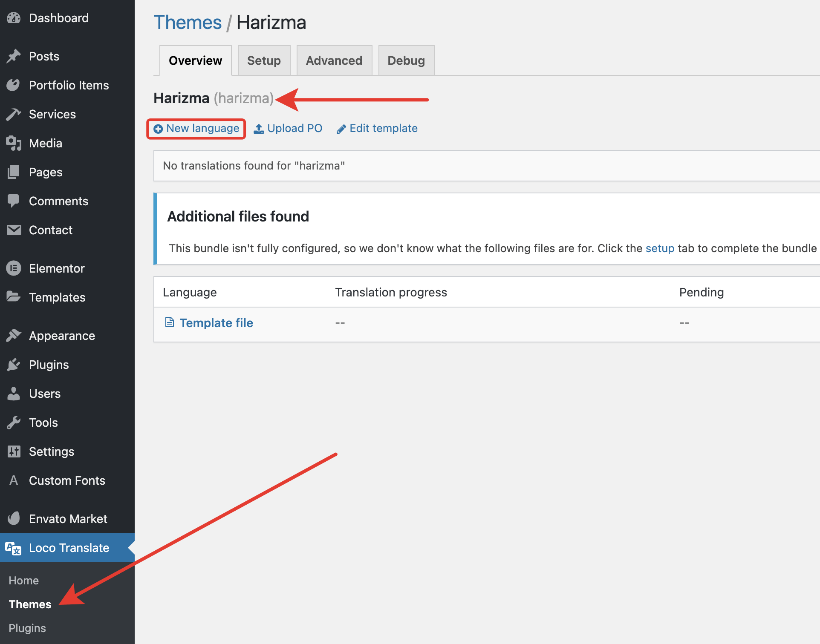Viewport: 820px width, 644px height.
Task: Switch to the Setup tab
Action: (264, 60)
